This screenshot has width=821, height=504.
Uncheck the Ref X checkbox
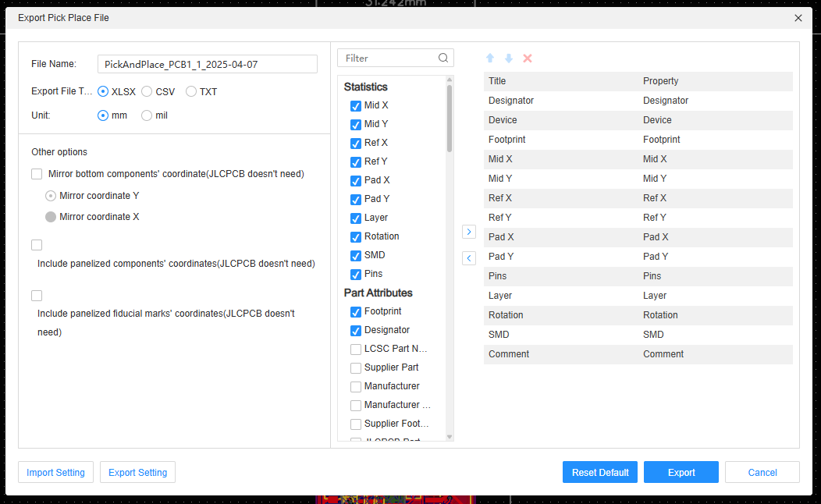(x=356, y=144)
